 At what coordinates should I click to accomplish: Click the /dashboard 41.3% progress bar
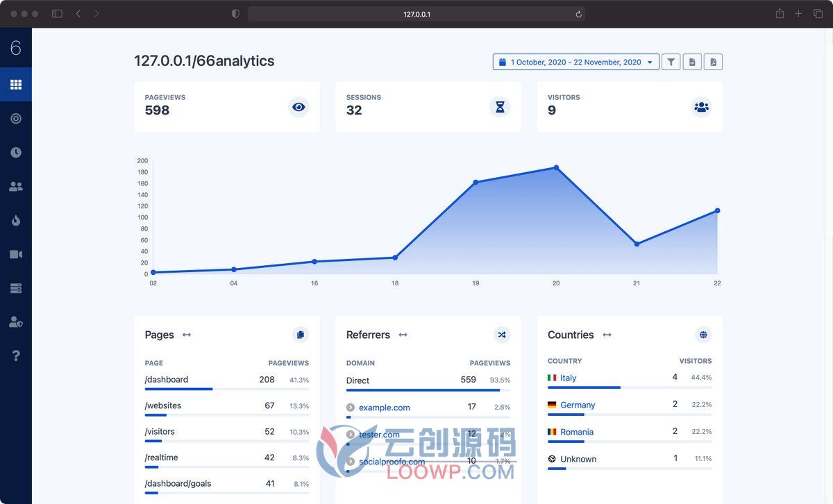[x=227, y=389]
